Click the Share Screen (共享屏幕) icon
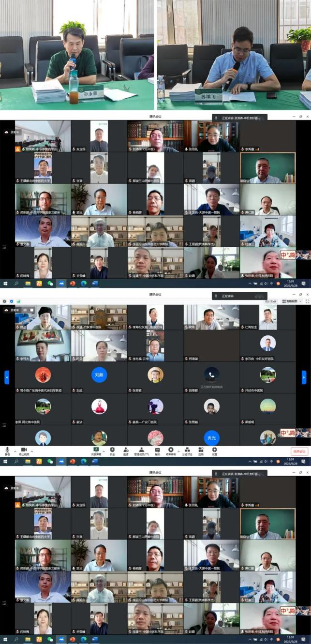311x644 pixels. (97, 450)
